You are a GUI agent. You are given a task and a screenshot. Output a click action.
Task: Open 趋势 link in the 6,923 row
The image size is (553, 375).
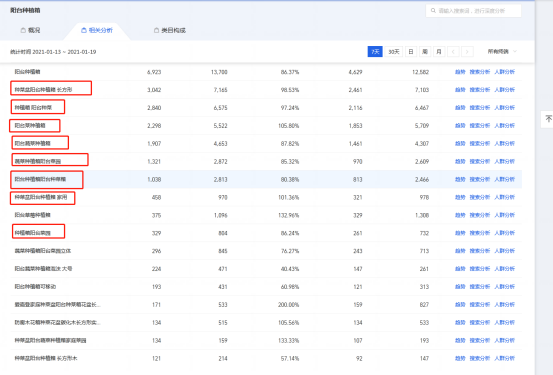coord(460,72)
